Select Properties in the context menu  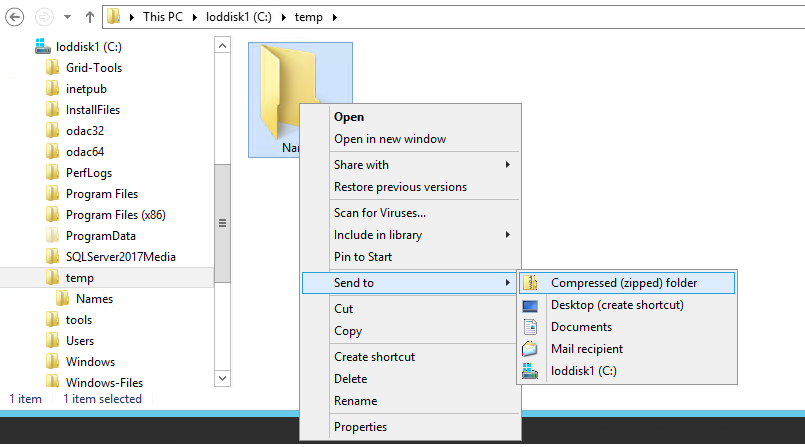point(360,427)
